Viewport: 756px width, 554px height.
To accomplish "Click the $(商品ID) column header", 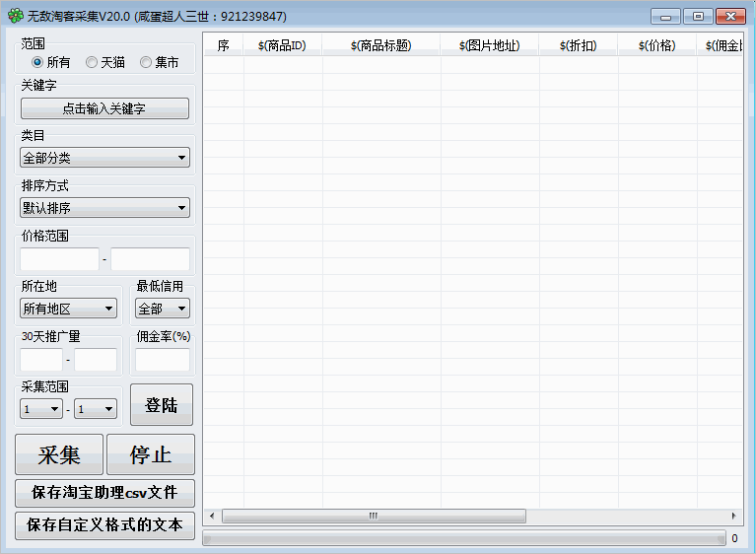I will point(283,45).
